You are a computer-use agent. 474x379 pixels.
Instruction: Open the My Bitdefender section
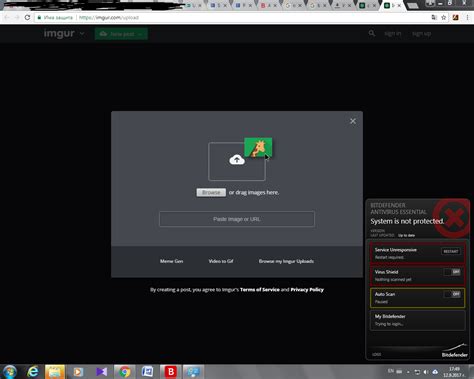(418, 320)
